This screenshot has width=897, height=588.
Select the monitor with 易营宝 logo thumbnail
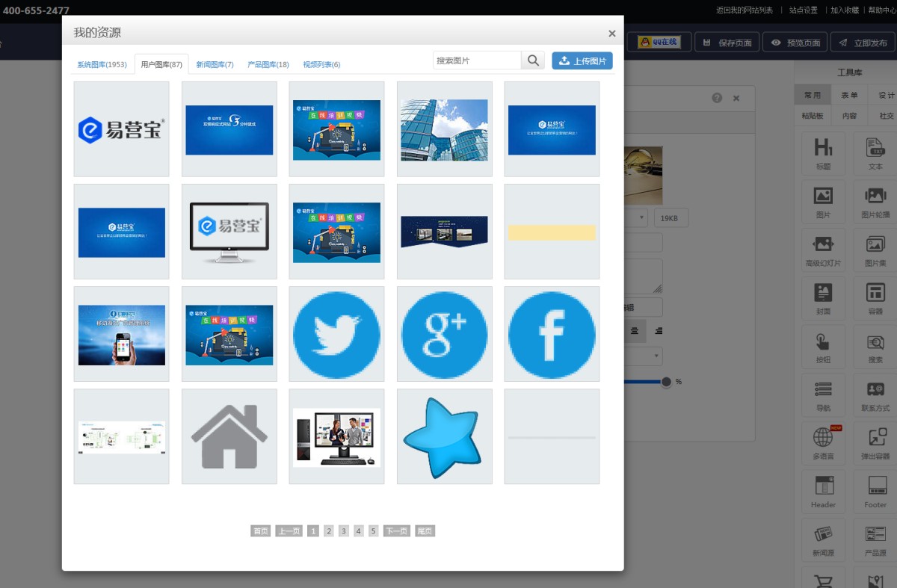(229, 232)
